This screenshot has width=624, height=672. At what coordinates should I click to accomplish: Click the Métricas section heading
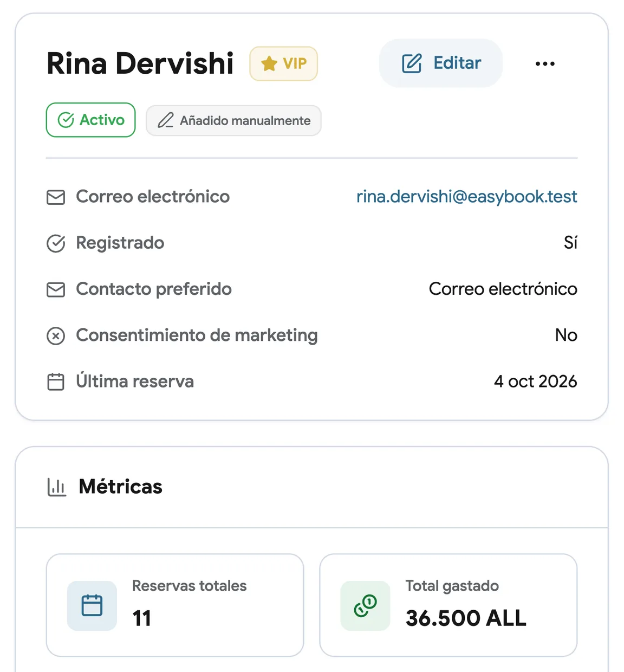click(x=121, y=487)
